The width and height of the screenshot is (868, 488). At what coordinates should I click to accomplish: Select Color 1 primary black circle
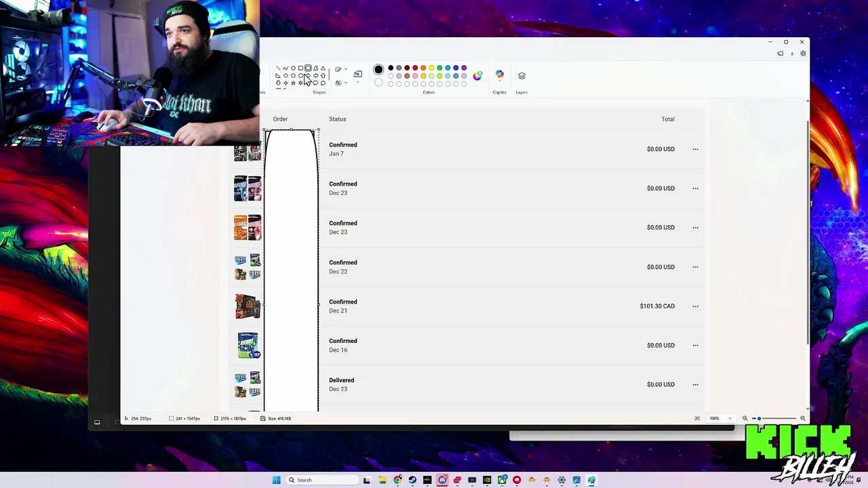coord(378,69)
